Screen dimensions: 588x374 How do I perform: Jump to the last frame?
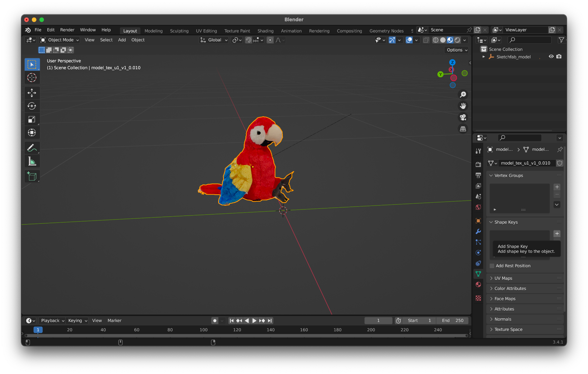pos(270,321)
